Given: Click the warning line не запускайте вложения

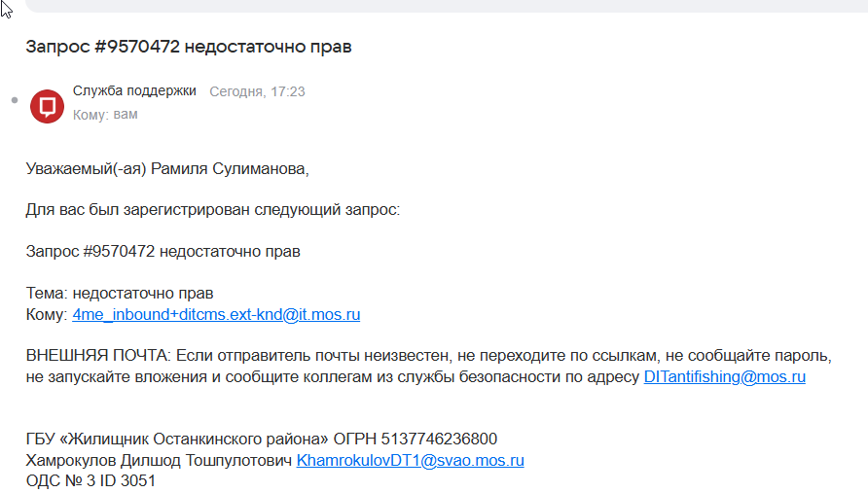Looking at the screenshot, I should [x=332, y=377].
